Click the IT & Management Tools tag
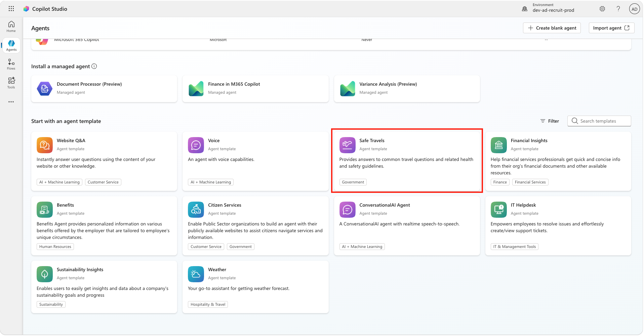644x336 pixels. click(x=515, y=247)
